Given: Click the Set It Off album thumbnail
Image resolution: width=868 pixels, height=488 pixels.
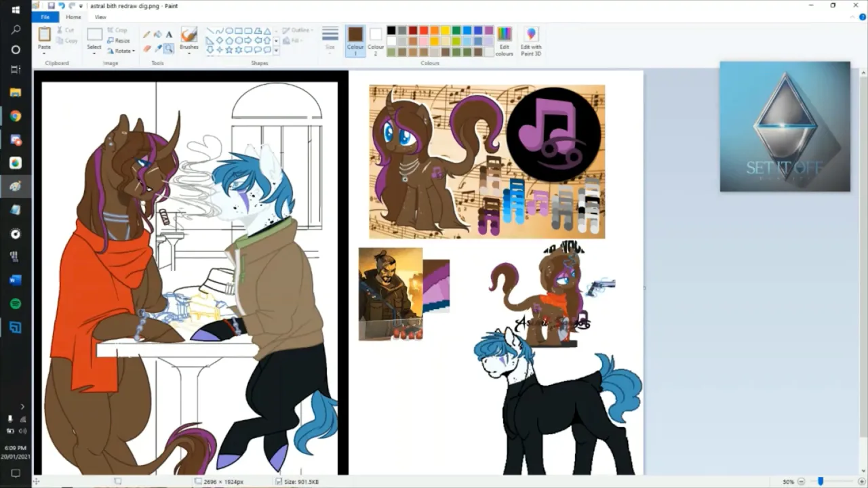Looking at the screenshot, I should point(785,127).
